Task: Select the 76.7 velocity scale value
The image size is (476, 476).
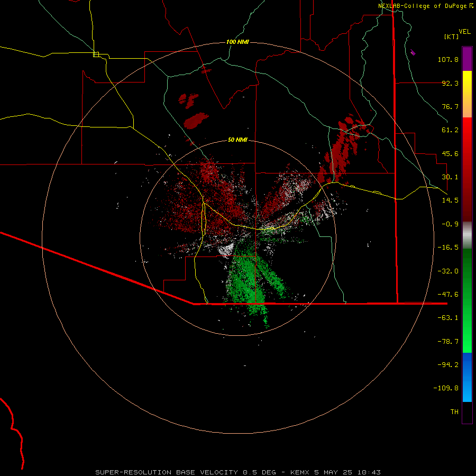Action: click(x=450, y=106)
